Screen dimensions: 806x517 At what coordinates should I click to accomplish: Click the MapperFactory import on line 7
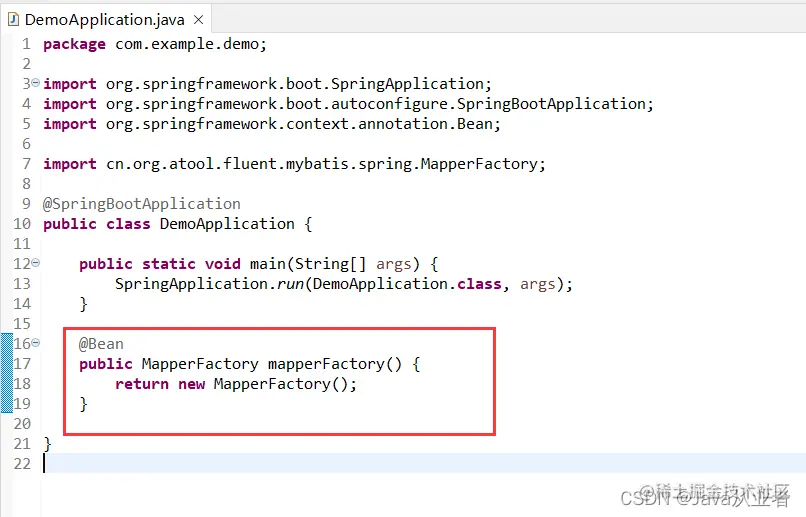pyautogui.click(x=294, y=164)
